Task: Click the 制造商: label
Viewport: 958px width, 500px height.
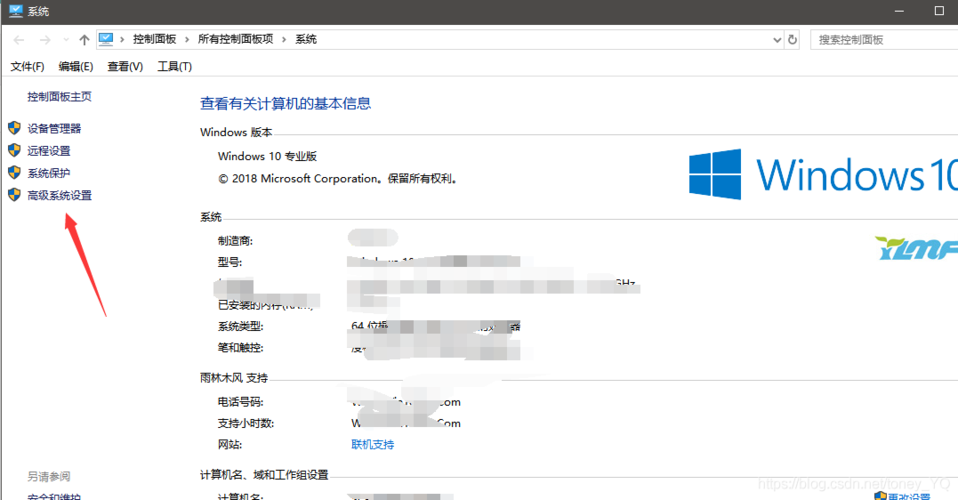Action: pyautogui.click(x=235, y=241)
